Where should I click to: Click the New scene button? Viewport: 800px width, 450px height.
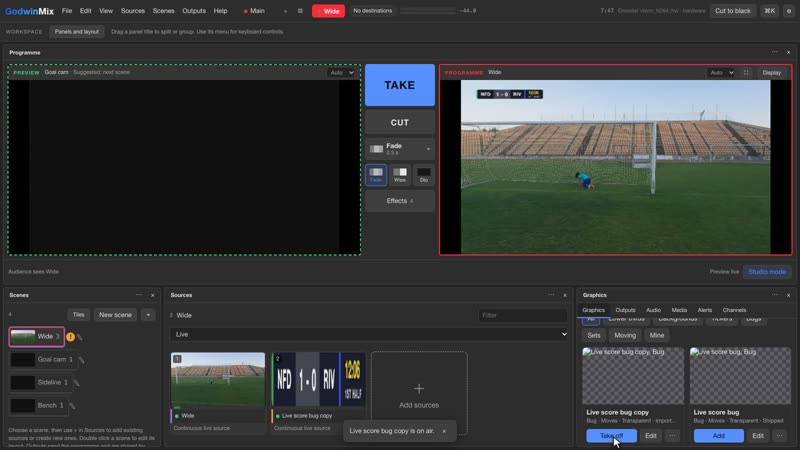pyautogui.click(x=115, y=315)
